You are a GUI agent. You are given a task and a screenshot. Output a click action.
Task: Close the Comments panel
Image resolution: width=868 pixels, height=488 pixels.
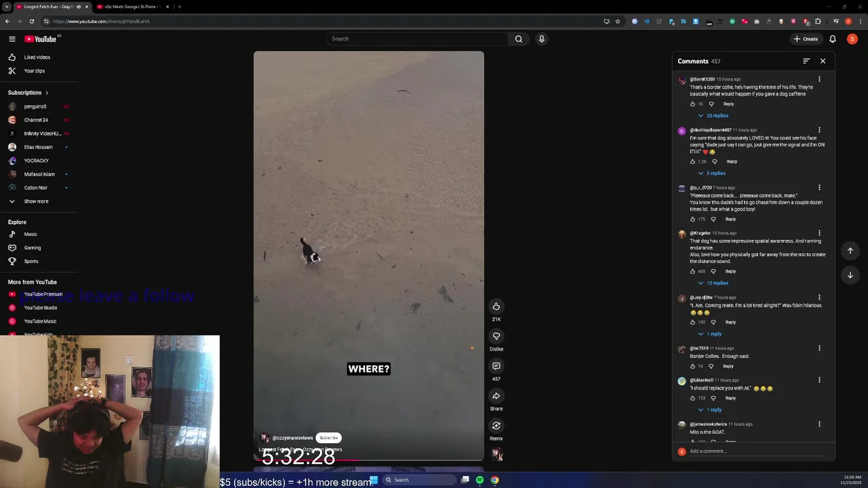coord(823,61)
